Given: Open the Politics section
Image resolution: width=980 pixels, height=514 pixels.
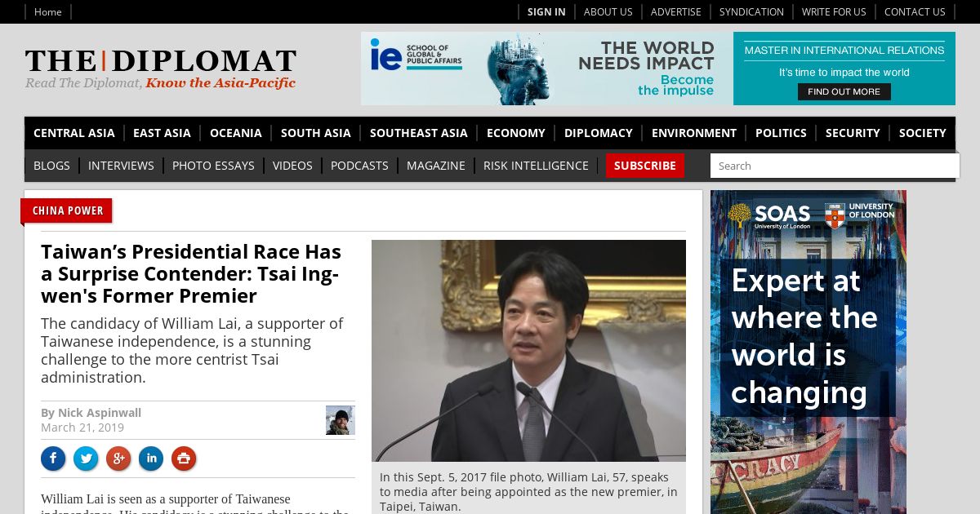Looking at the screenshot, I should [781, 133].
